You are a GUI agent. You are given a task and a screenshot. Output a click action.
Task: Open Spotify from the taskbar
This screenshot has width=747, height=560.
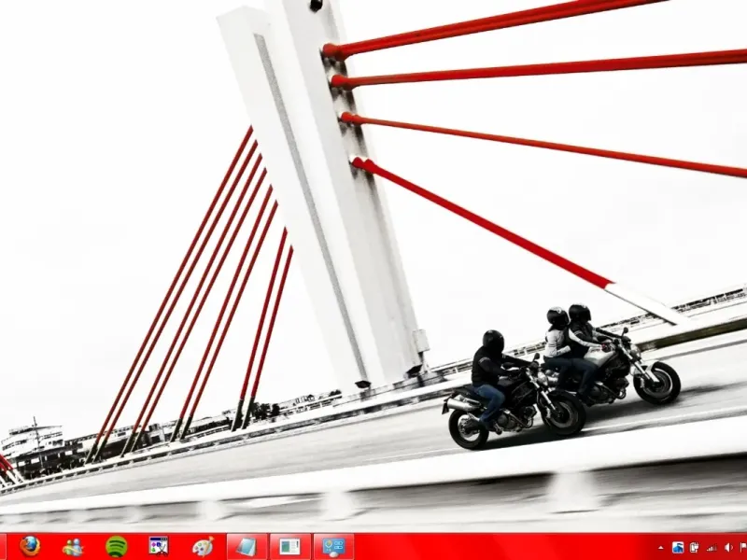(x=116, y=547)
